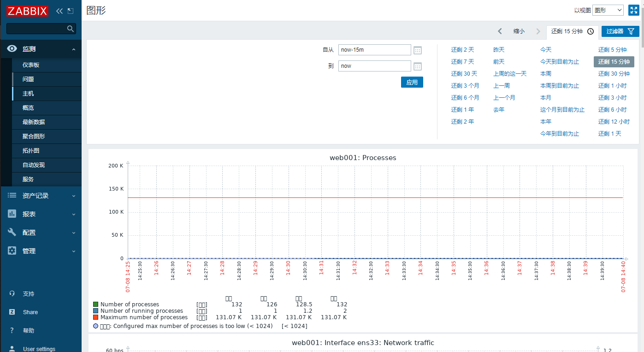This screenshot has width=644, height=352.
Task: Expand the 资产记录 menu section
Action: tap(74, 196)
